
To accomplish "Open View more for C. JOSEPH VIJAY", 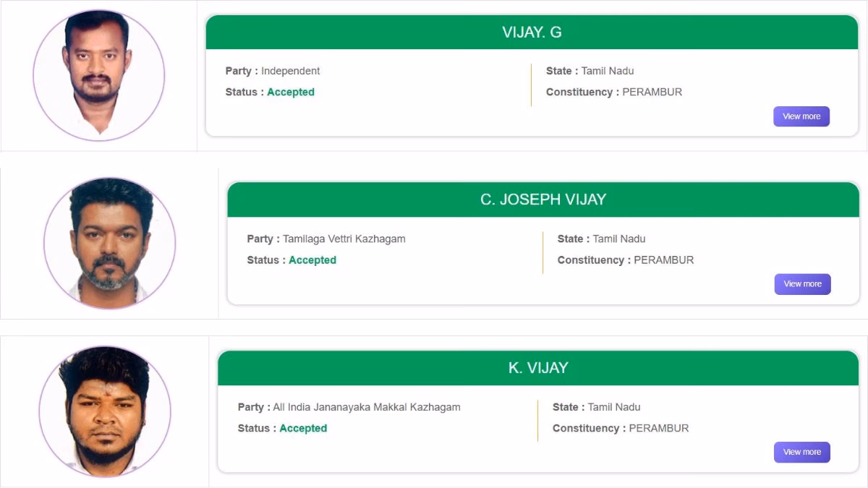I will 802,284.
